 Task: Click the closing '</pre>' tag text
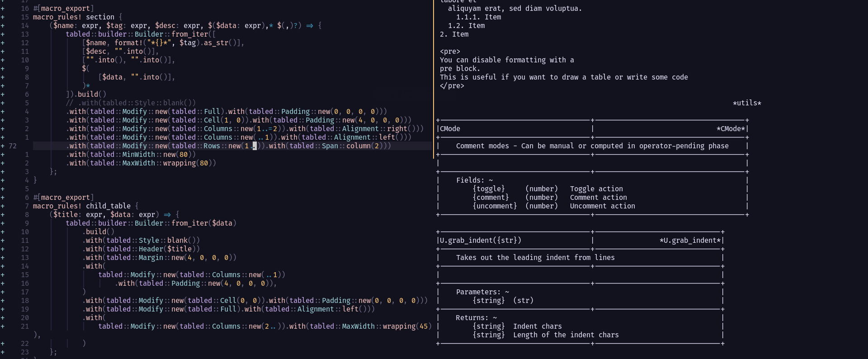click(452, 86)
